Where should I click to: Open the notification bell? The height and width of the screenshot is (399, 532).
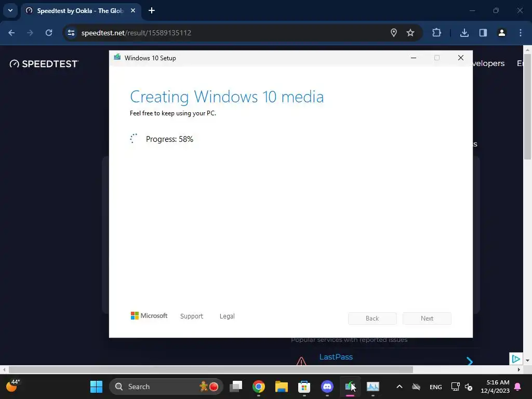point(517,387)
